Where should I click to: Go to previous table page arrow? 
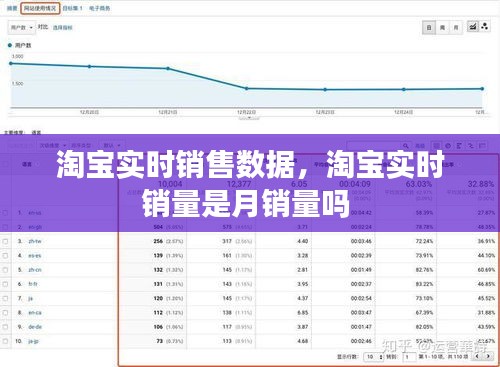click(477, 356)
